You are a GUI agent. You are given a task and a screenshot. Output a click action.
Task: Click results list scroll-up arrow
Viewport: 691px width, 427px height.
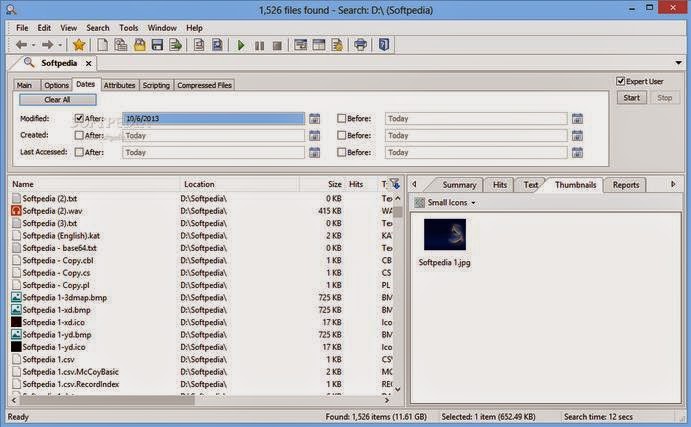398,199
